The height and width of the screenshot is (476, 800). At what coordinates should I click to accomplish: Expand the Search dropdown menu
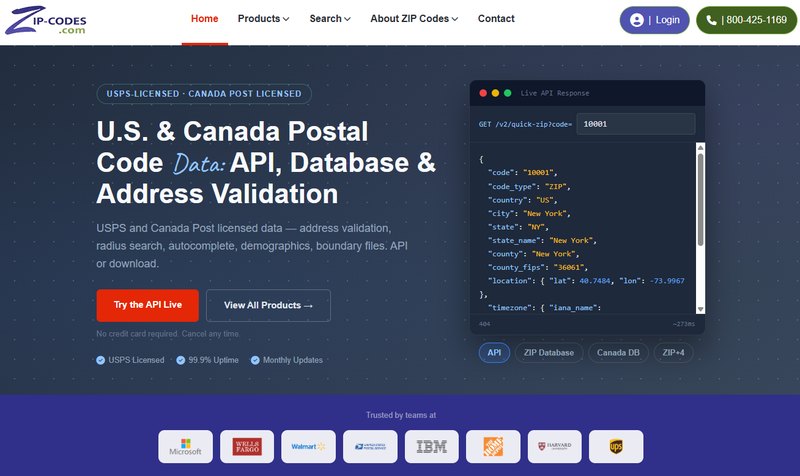tap(330, 19)
